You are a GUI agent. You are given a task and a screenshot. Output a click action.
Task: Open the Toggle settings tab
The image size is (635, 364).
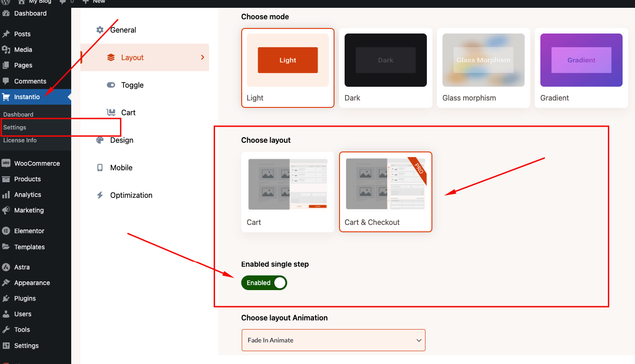[145, 85]
